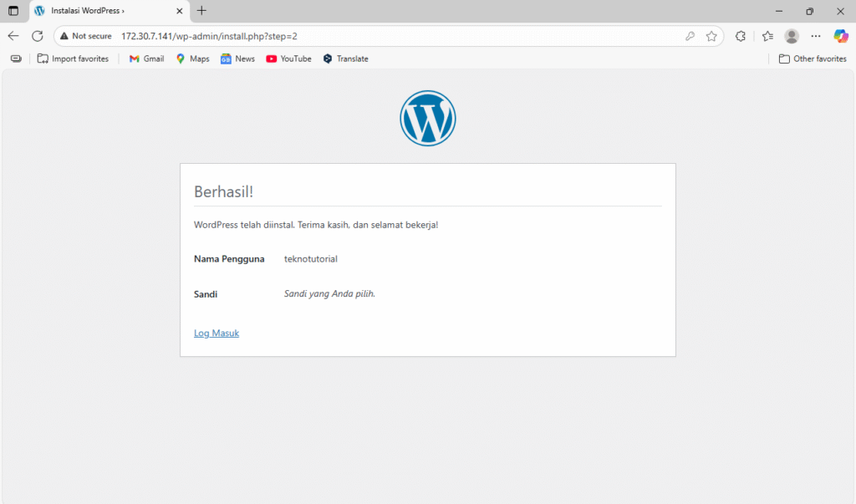Screen dimensions: 856x504
Task: Open the News bookmark
Action: (237, 59)
